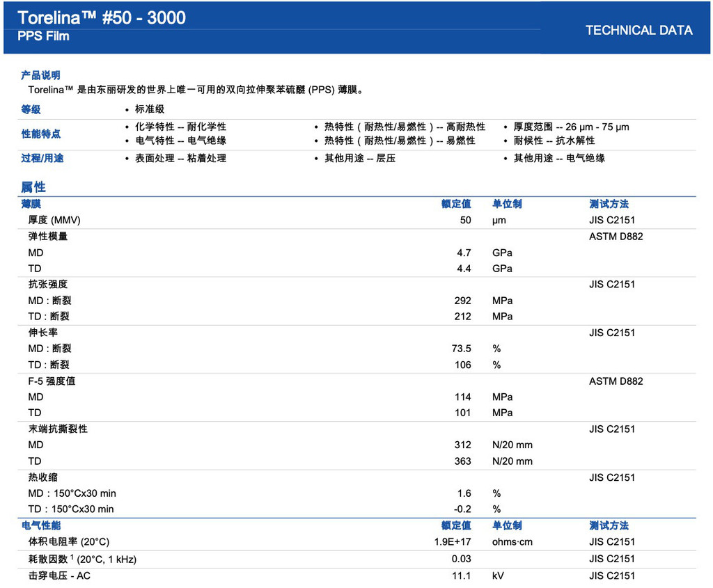Select the "伸长率" property name
Screen dimensions: 713x588
click(x=42, y=333)
